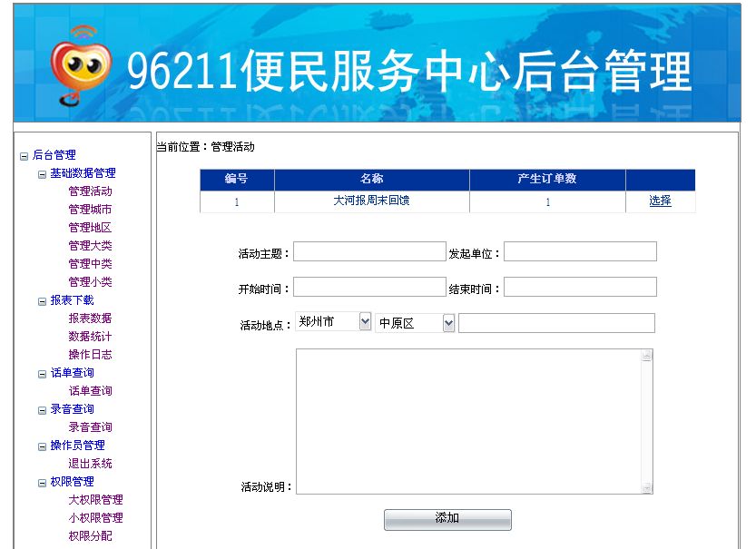Open the 话单查询 child link
Viewport: 756px width, 549px height.
90,391
